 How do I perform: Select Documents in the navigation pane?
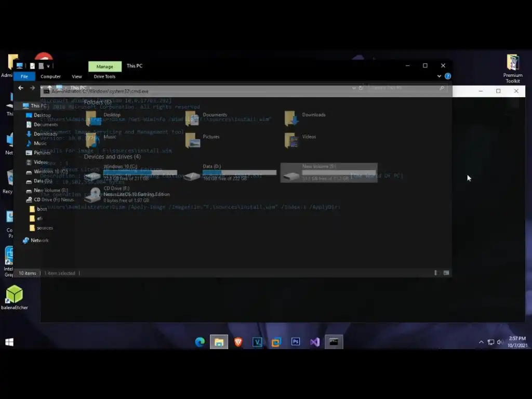[42, 125]
